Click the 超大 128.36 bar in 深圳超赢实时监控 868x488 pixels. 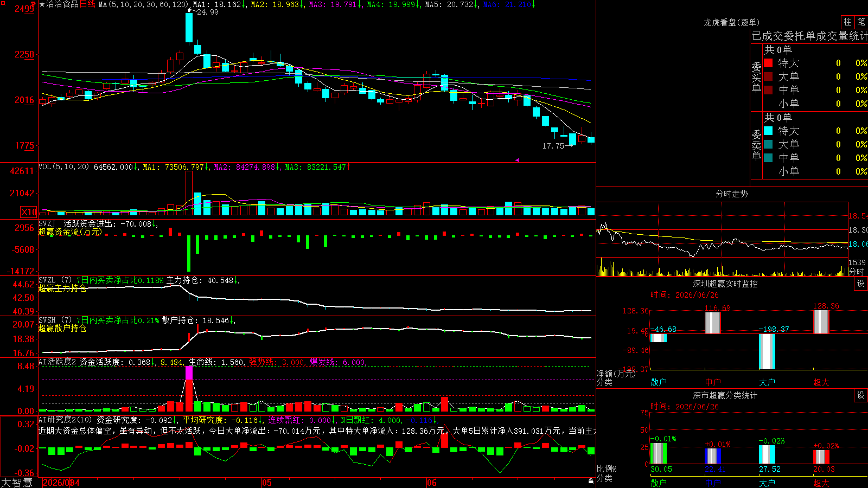[x=821, y=322]
